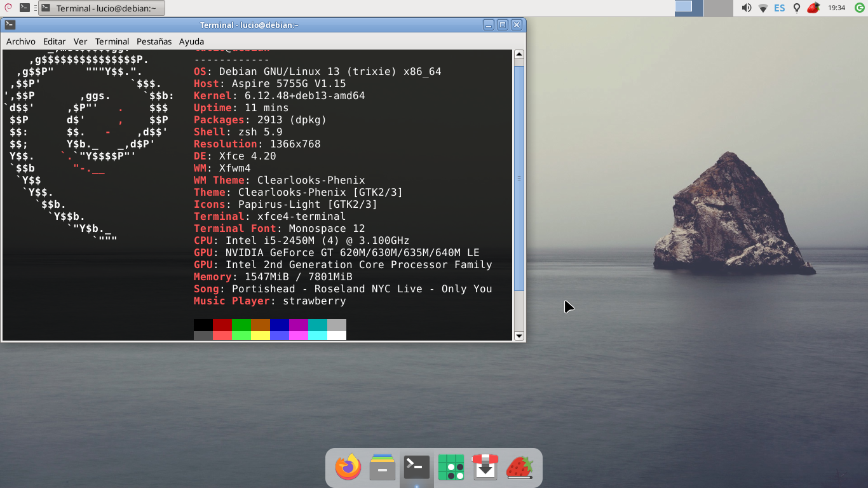Click the 'Terminal Font: Monospace 12' line
This screenshot has width=868, height=488.
point(280,229)
